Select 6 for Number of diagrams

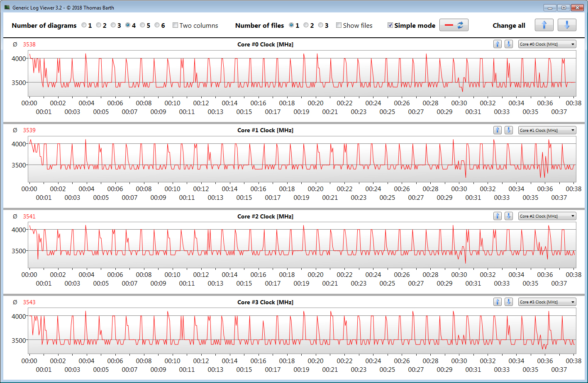[x=157, y=25]
